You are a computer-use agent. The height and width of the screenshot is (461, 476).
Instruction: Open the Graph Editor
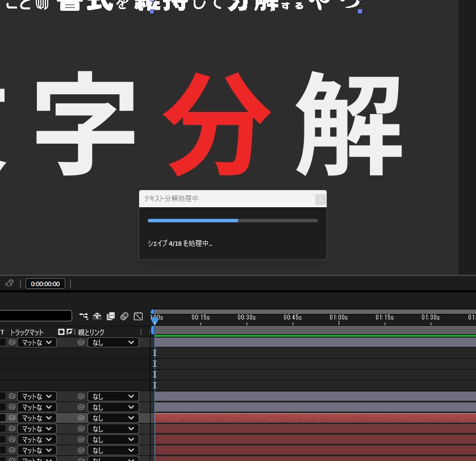138,316
